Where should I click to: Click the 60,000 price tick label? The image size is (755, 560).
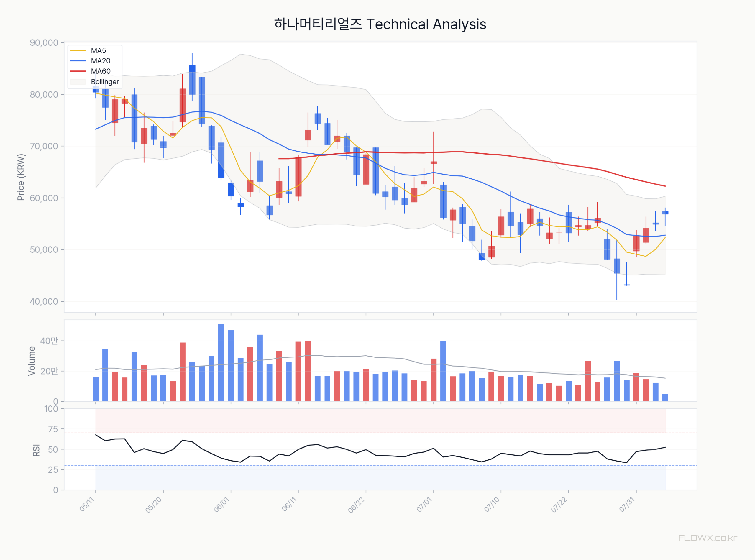click(x=44, y=198)
